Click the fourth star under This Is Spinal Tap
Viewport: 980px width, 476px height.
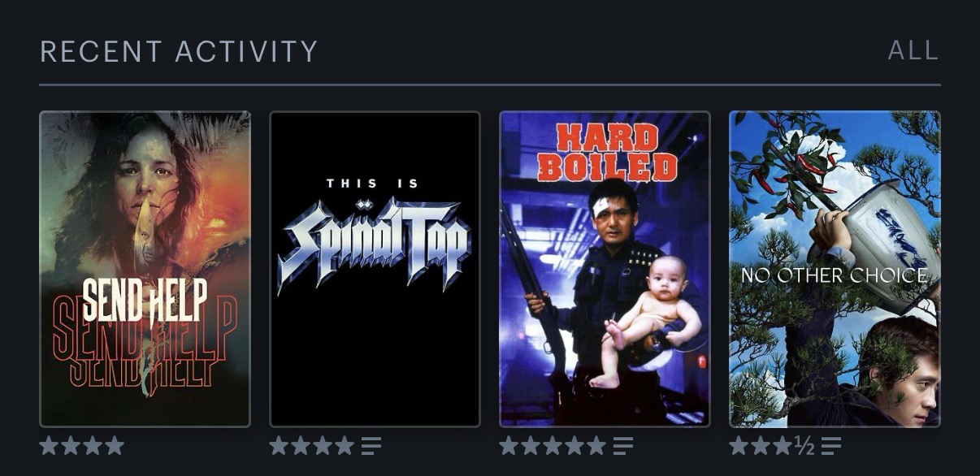pyautogui.click(x=345, y=445)
